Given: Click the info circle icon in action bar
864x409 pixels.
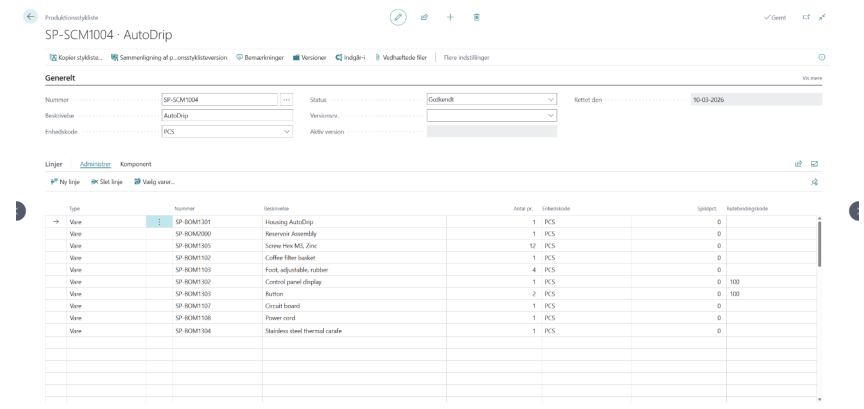Looking at the screenshot, I should 822,57.
